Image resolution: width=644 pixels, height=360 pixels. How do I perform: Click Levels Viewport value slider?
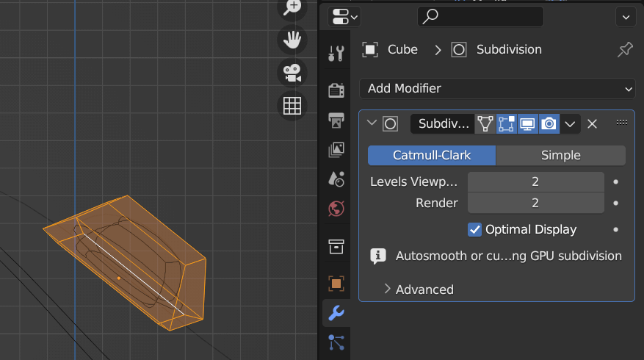point(535,181)
